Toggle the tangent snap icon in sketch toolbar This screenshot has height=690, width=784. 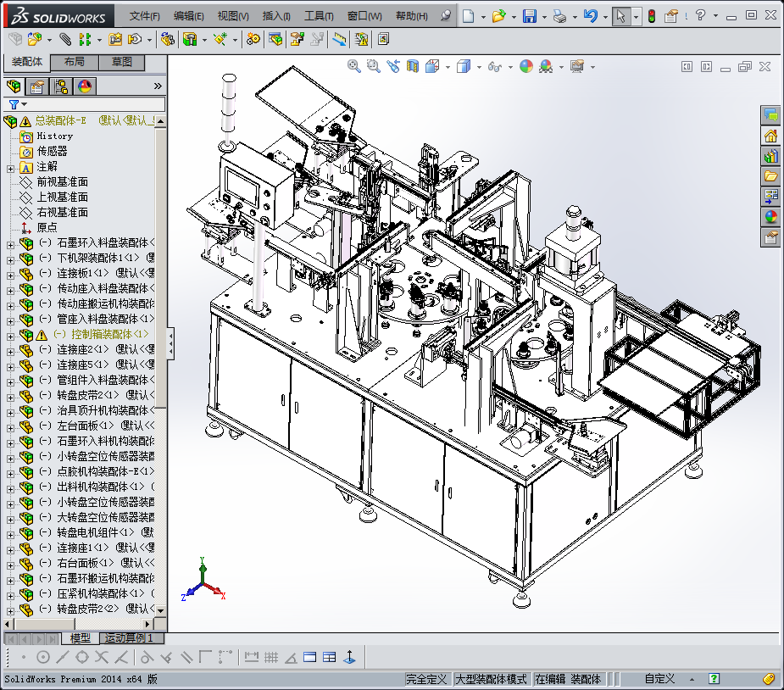click(x=147, y=657)
